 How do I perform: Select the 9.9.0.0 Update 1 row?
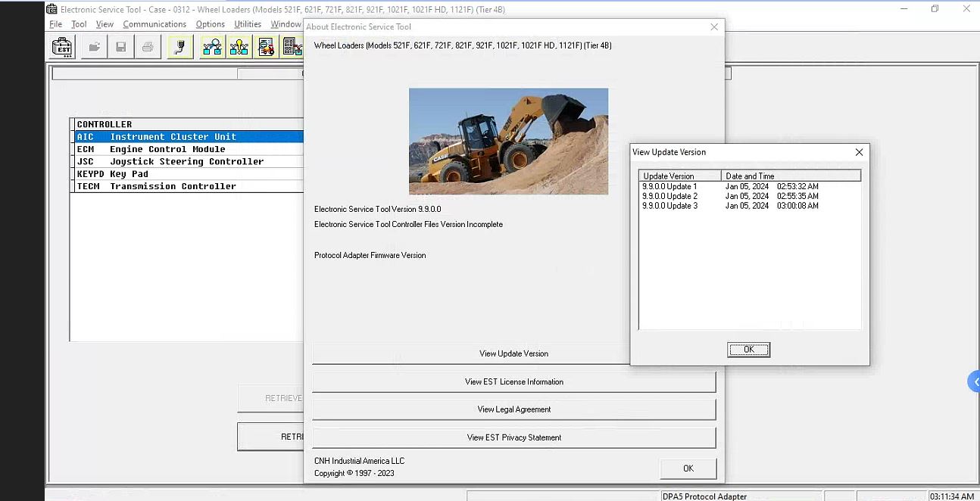click(x=750, y=186)
